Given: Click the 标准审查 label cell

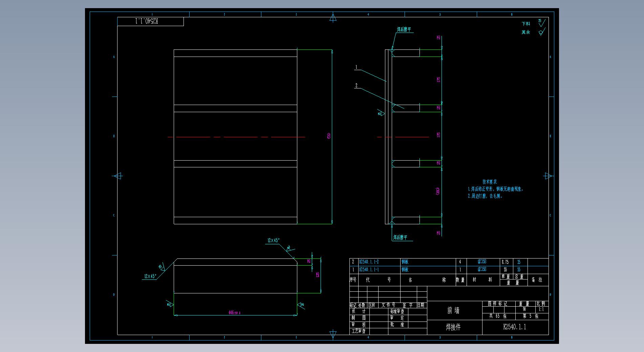Looking at the screenshot, I should [x=397, y=311].
